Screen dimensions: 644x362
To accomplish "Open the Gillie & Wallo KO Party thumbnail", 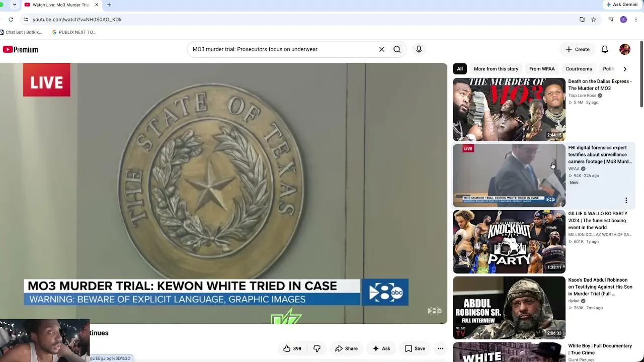I will 509,242.
